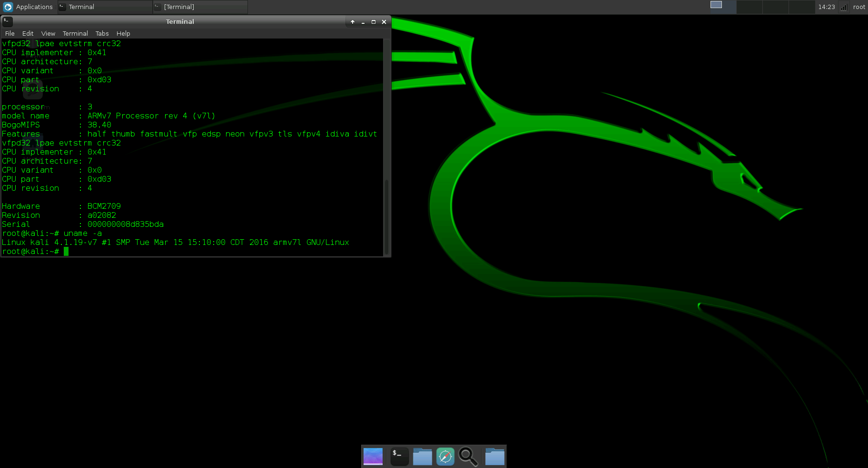Image resolution: width=868 pixels, height=468 pixels.
Task: Select the first Terminal taskbar window button
Action: [x=105, y=7]
